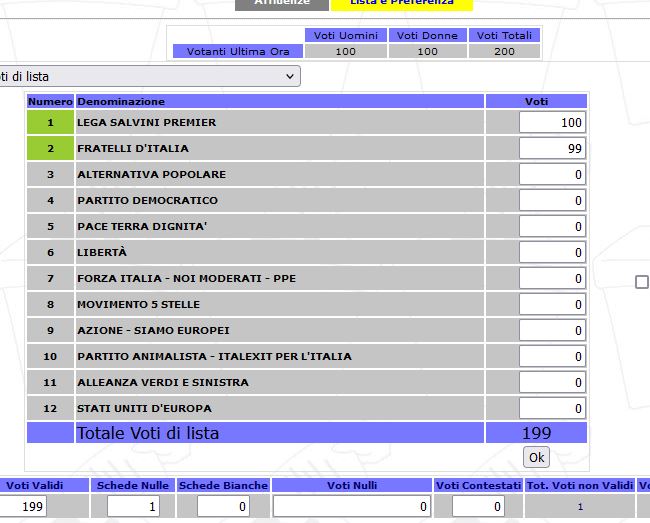Edit votes field for Partito Democratico
This screenshot has height=523, width=650.
552,201
